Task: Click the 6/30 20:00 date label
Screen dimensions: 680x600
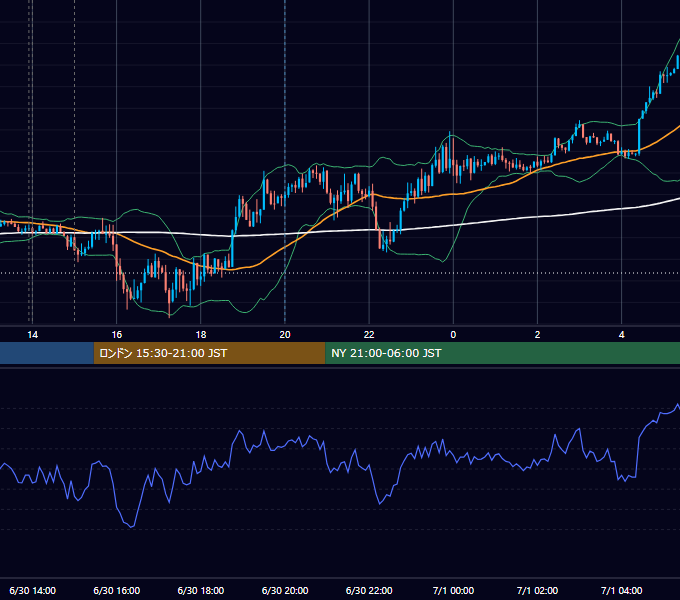Action: point(285,590)
